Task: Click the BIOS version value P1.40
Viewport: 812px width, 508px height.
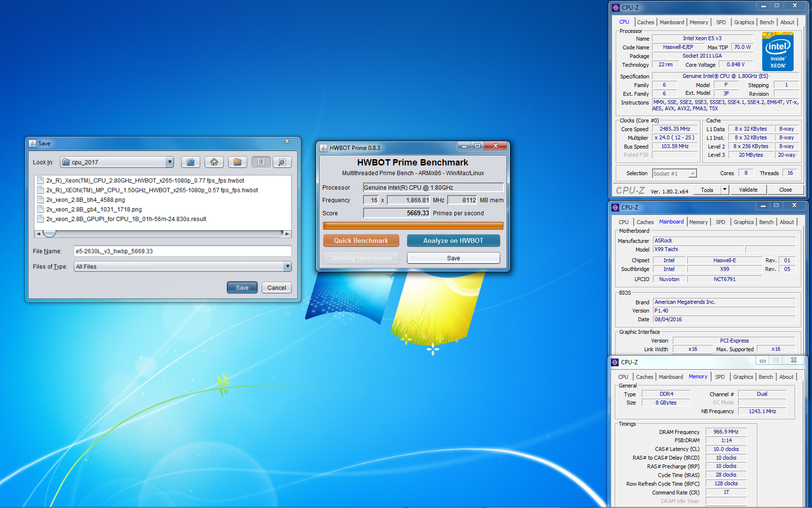Action: (x=724, y=311)
